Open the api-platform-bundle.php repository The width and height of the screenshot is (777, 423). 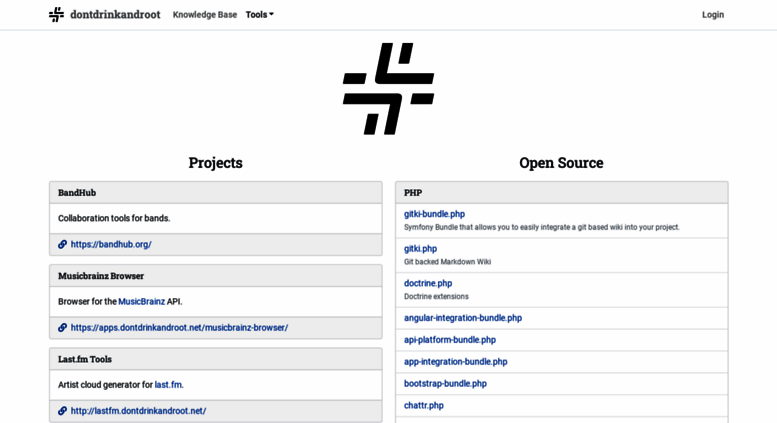click(x=450, y=340)
